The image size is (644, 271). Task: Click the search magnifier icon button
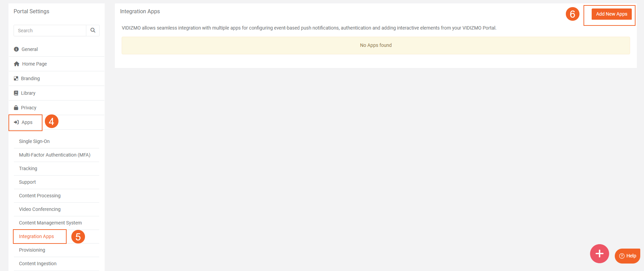coord(93,31)
